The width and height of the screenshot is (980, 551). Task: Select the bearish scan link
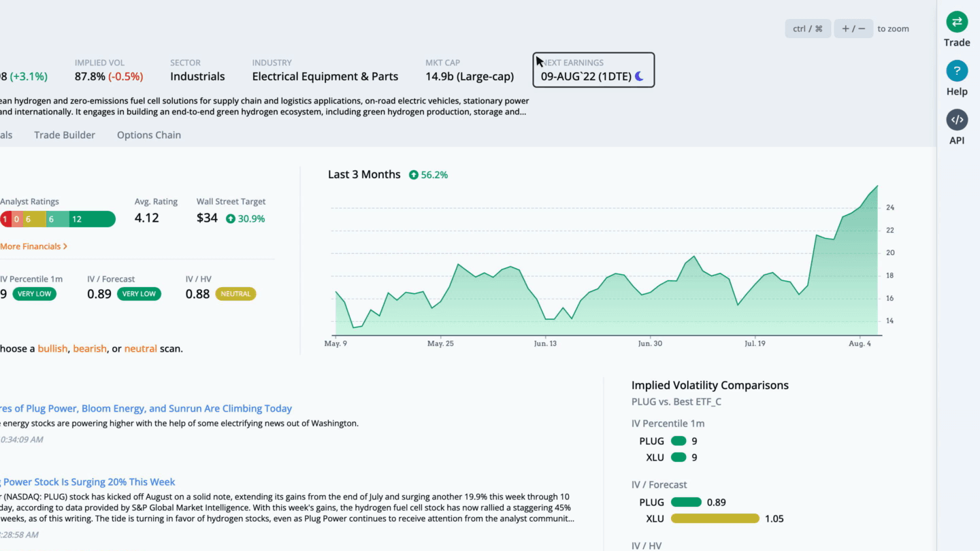[x=90, y=349]
